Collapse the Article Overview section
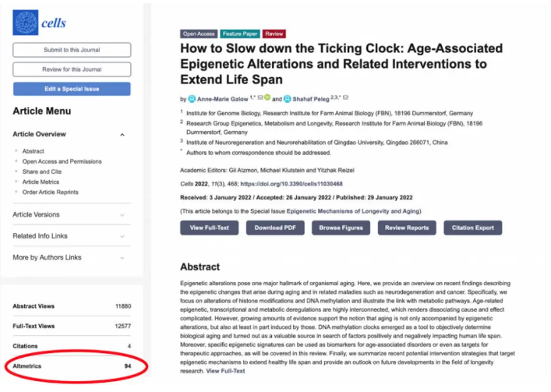The height and width of the screenshot is (392, 551). pos(122,135)
